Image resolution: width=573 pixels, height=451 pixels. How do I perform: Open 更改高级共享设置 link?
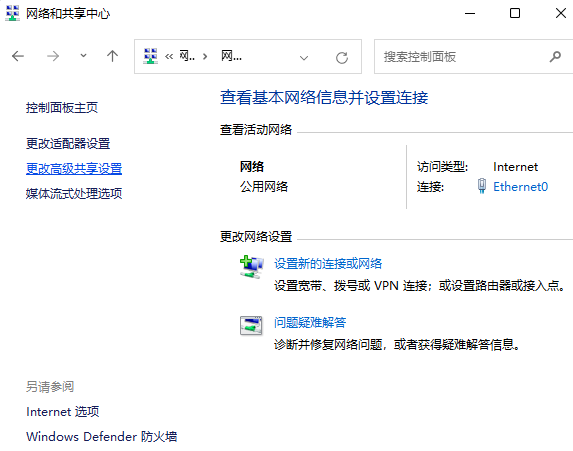pos(74,168)
